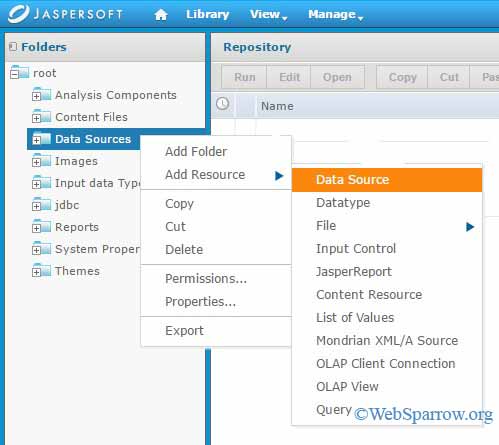
Task: Click the toolbar Copy button
Action: click(x=402, y=77)
